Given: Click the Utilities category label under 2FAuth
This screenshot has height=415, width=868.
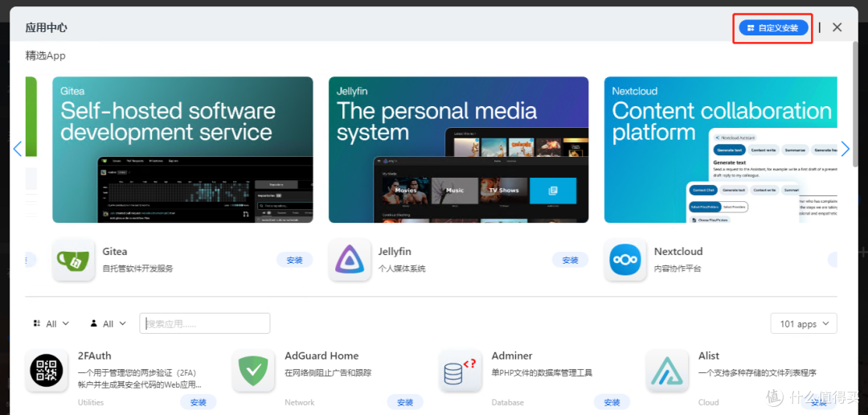Looking at the screenshot, I should [91, 403].
